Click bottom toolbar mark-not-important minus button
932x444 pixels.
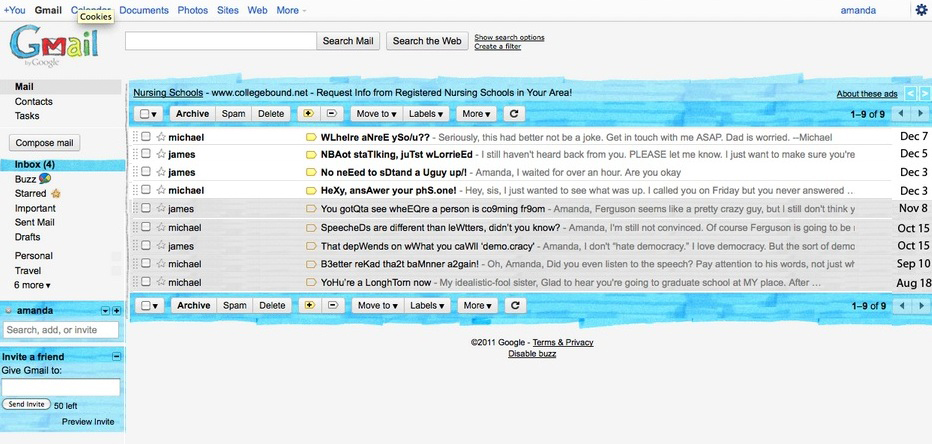pos(333,306)
